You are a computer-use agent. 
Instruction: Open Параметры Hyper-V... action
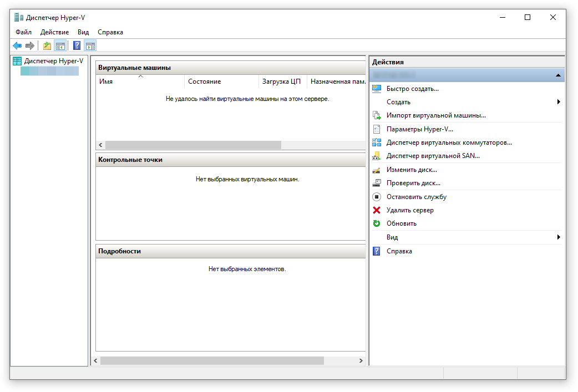[420, 129]
